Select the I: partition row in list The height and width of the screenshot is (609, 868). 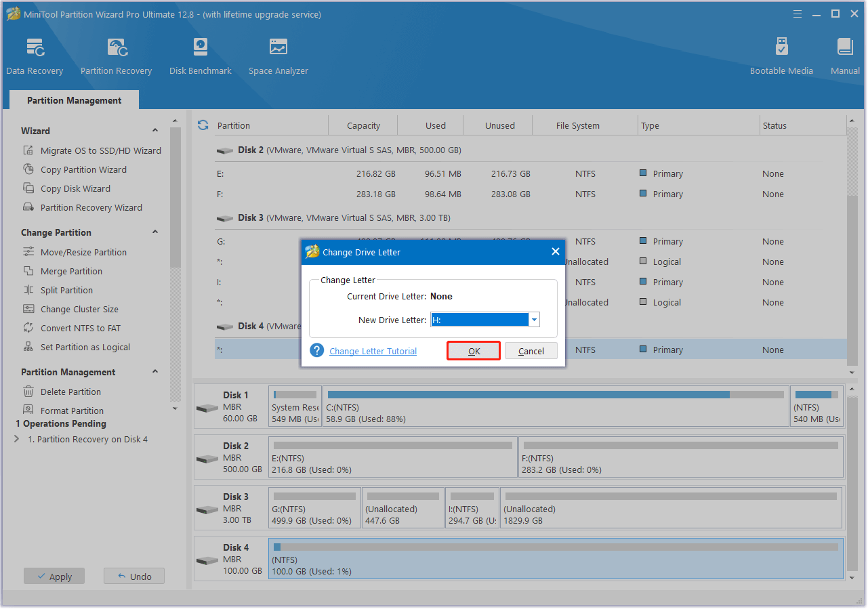531,282
